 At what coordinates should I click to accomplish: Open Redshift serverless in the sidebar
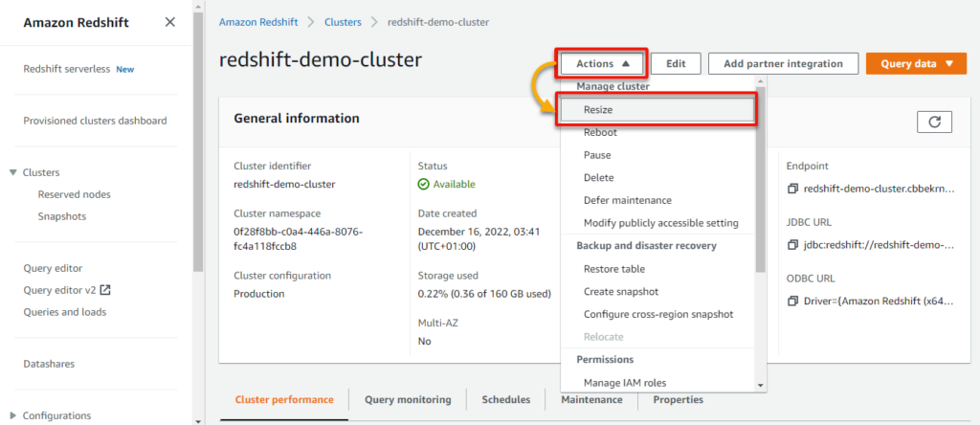(x=66, y=69)
